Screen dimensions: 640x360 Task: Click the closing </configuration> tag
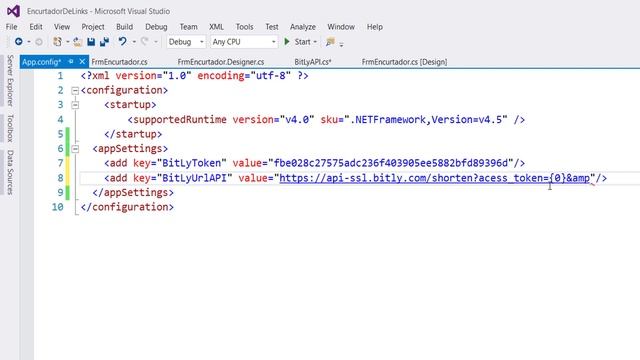[127, 207]
